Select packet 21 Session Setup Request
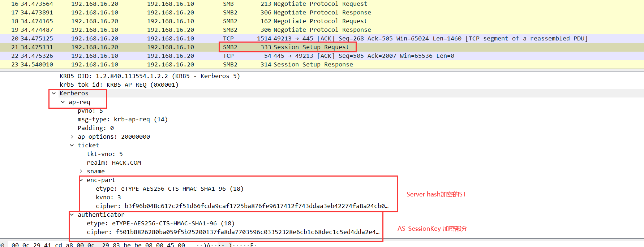This screenshot has width=644, height=247. point(305,47)
